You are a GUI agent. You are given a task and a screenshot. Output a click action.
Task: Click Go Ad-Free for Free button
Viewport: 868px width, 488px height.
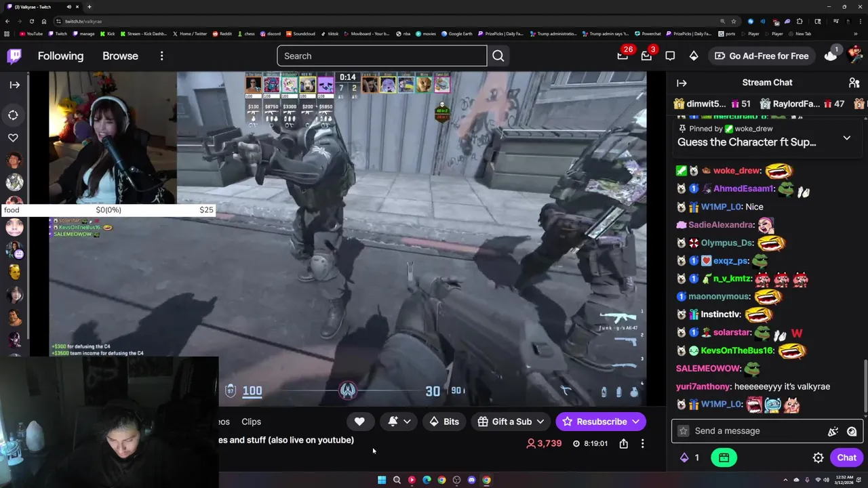(761, 56)
